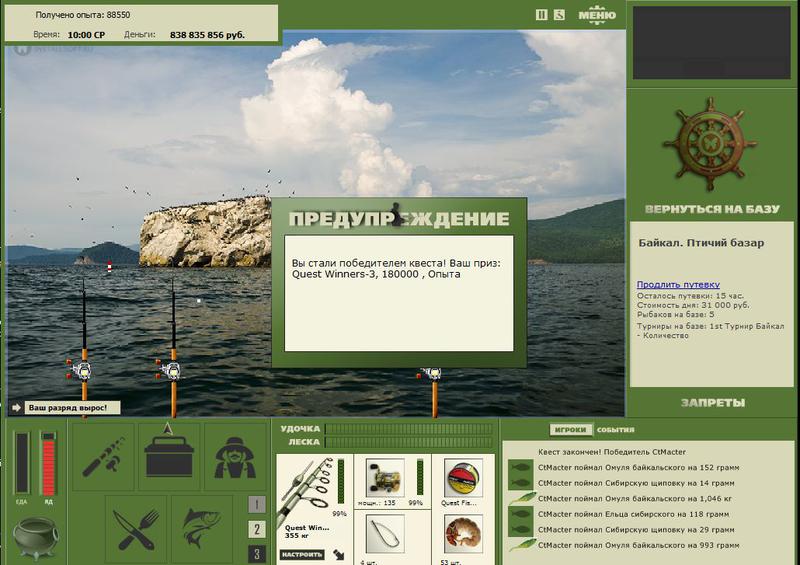800x565 pixels.
Task: Click the green fish icon by 1,046 кг
Action: tap(521, 498)
